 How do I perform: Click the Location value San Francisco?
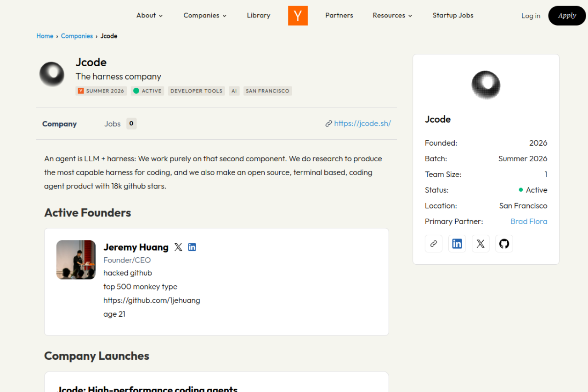point(523,206)
